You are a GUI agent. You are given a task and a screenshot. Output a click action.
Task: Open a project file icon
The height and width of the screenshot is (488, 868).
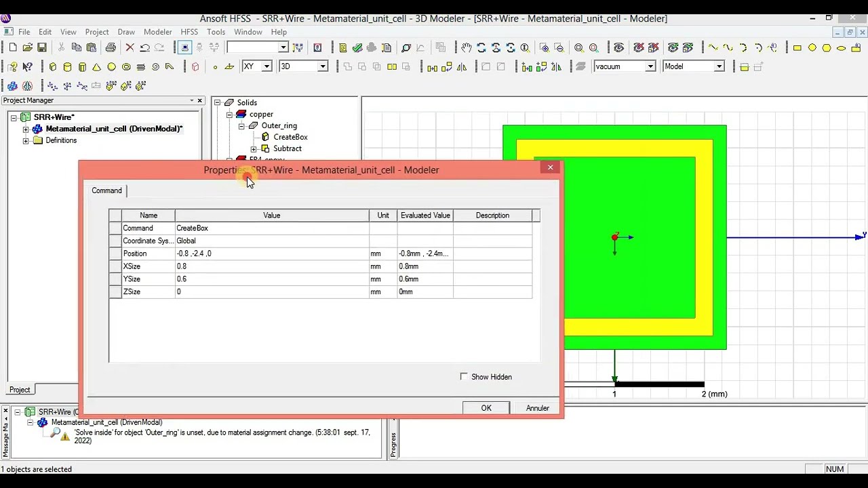tap(27, 47)
